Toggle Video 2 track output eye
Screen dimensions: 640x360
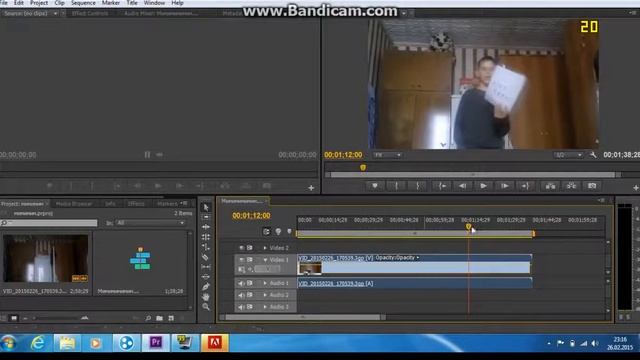(x=242, y=248)
